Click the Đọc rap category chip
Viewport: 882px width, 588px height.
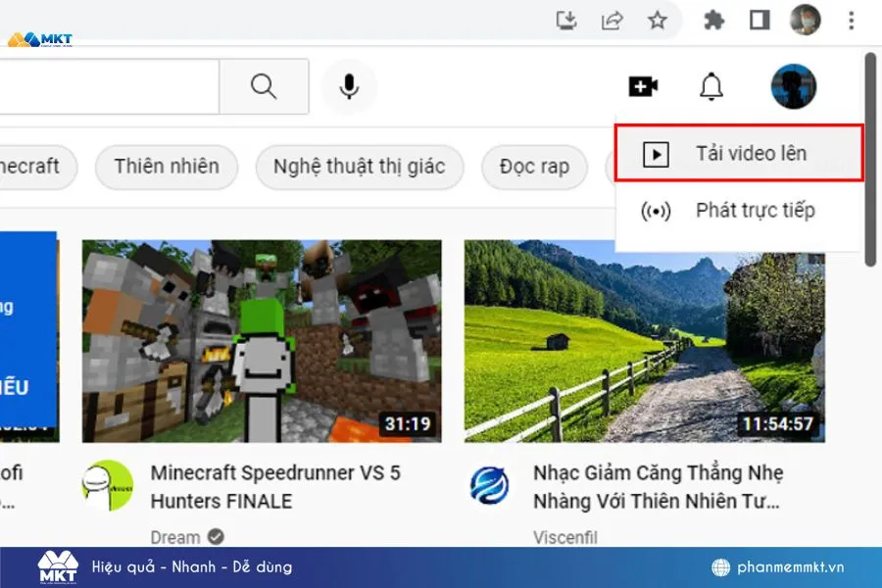point(534,167)
